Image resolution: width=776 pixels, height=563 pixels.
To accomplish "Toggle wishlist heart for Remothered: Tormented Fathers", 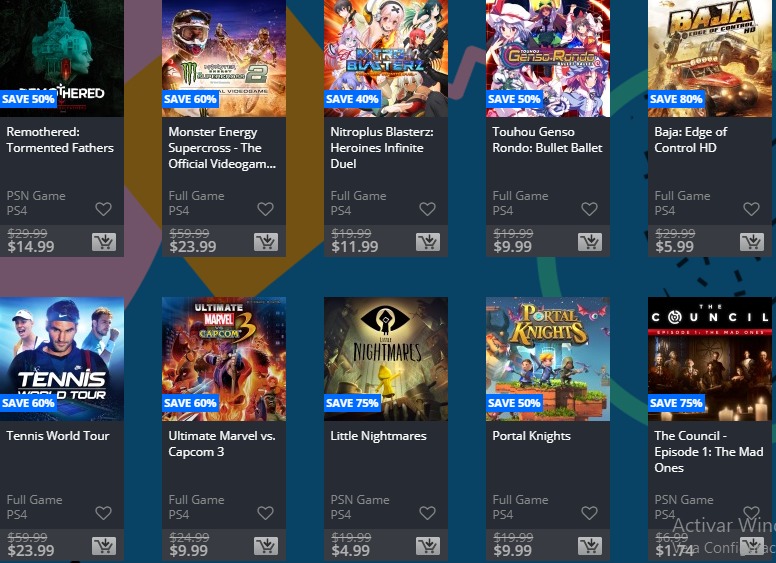I will (x=103, y=209).
